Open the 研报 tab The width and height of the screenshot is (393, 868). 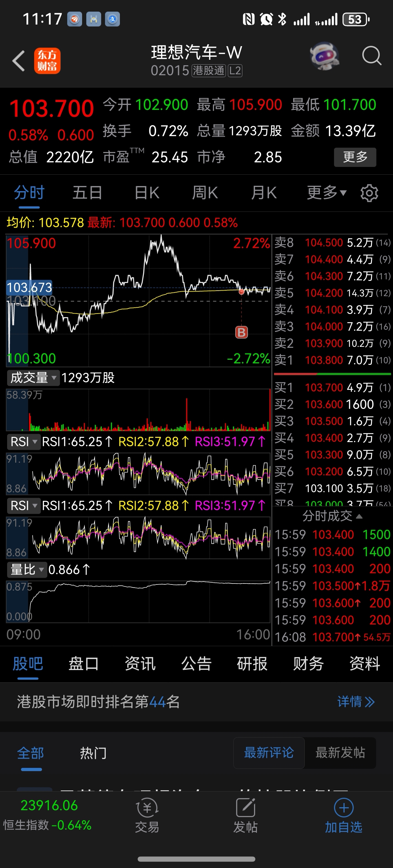(x=252, y=664)
